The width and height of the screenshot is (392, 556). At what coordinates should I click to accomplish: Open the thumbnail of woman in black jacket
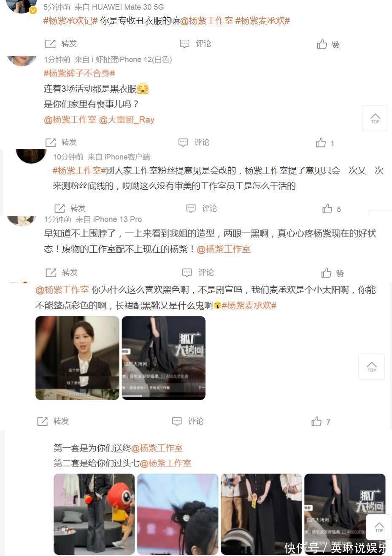pyautogui.click(x=77, y=358)
